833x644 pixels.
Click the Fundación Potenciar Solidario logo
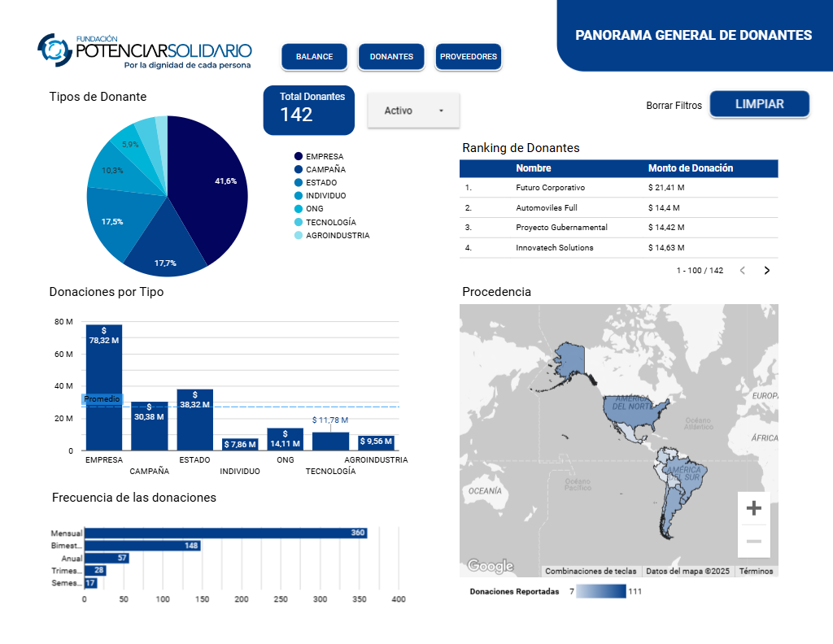(x=143, y=52)
